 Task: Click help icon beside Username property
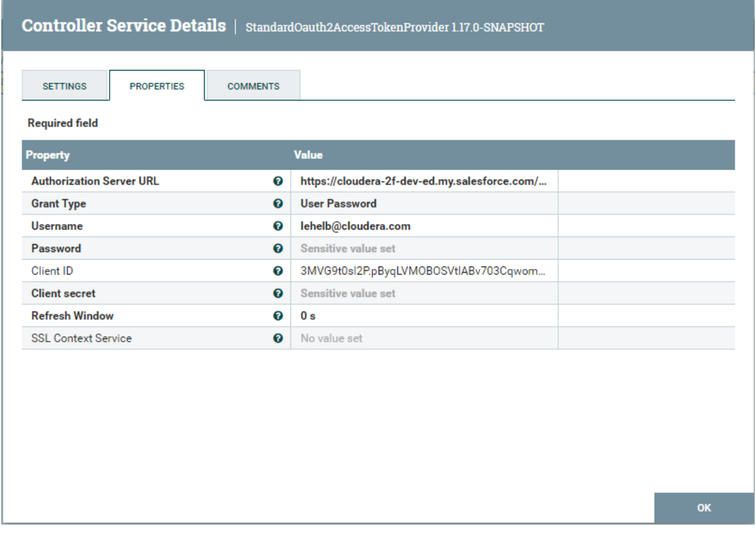click(x=277, y=226)
